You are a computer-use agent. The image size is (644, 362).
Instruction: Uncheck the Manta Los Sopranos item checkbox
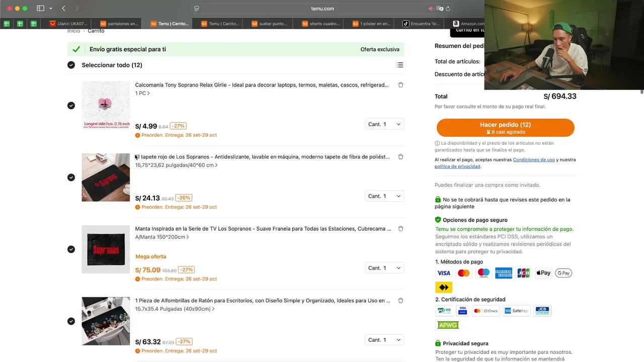(71, 249)
